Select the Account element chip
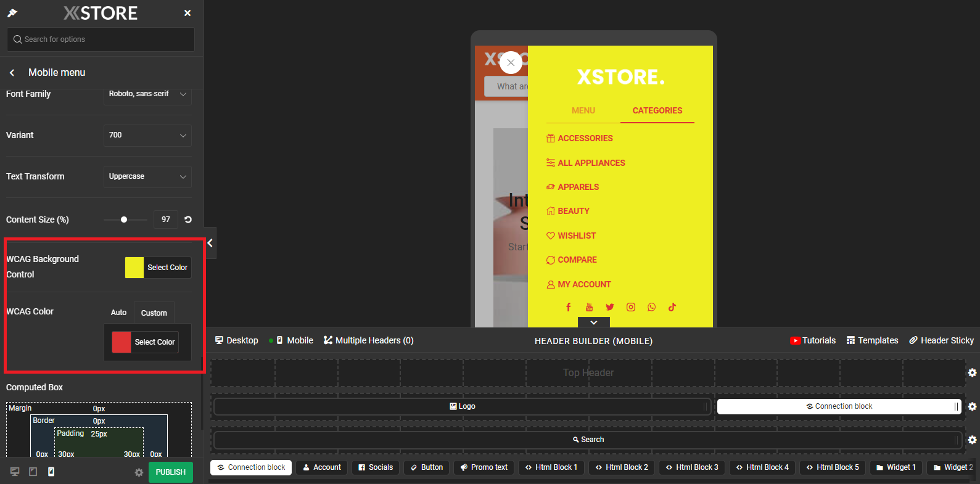The width and height of the screenshot is (980, 484). pos(322,467)
